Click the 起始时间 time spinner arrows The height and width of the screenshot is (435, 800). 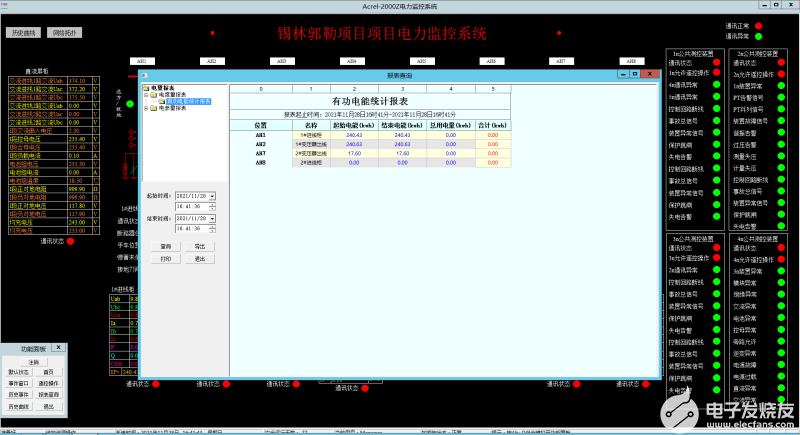click(x=212, y=207)
